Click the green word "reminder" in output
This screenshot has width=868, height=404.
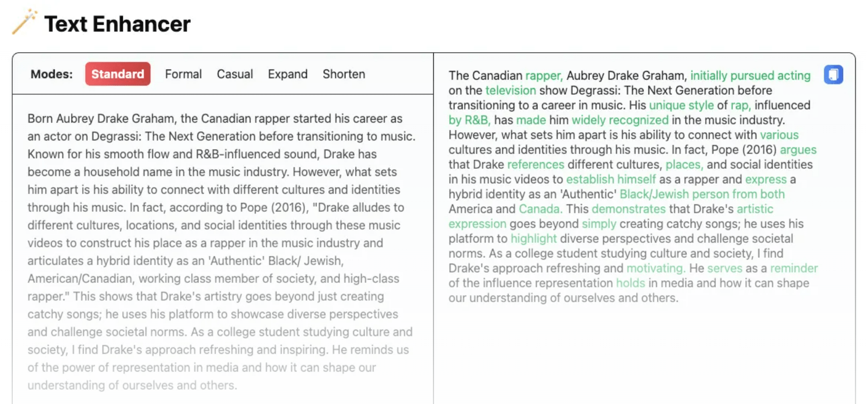(794, 268)
